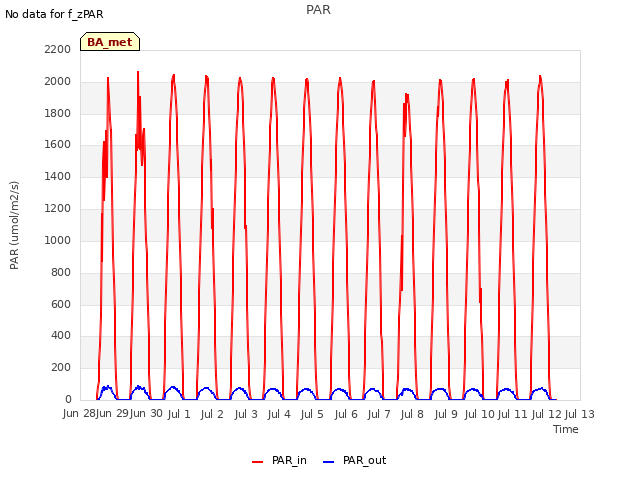Click the 600 y-axis tick label
The image size is (640, 480).
click(x=61, y=304)
